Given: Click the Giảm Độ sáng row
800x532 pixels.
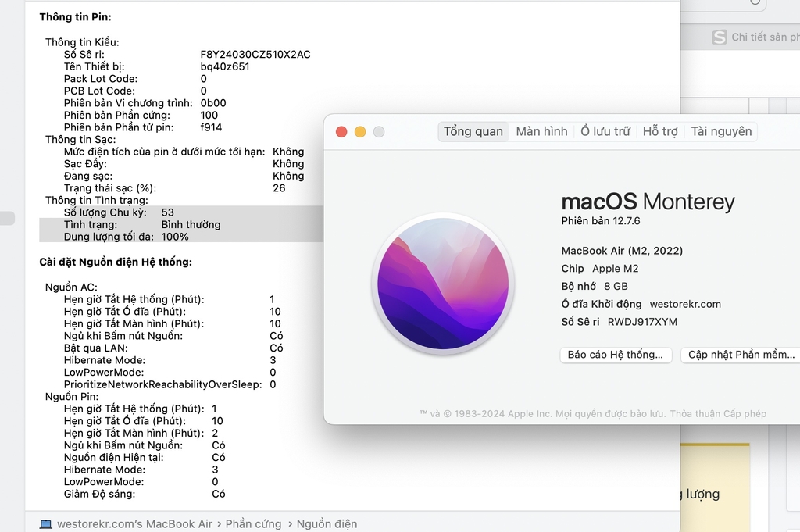Looking at the screenshot, I should (x=145, y=494).
